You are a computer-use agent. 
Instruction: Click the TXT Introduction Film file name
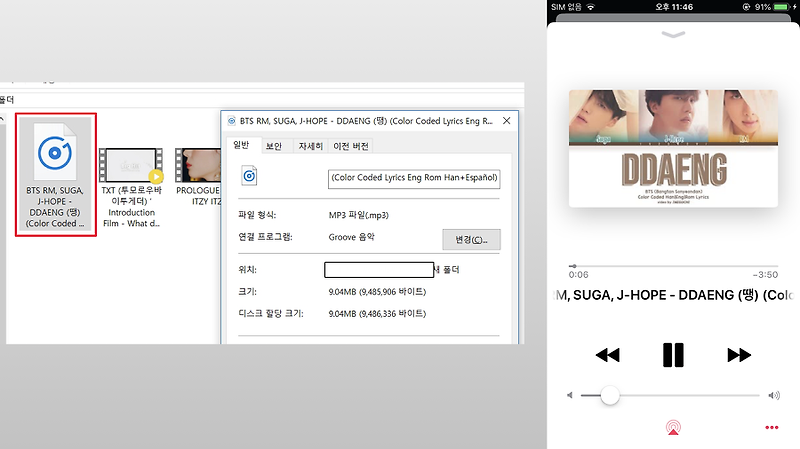click(x=131, y=207)
